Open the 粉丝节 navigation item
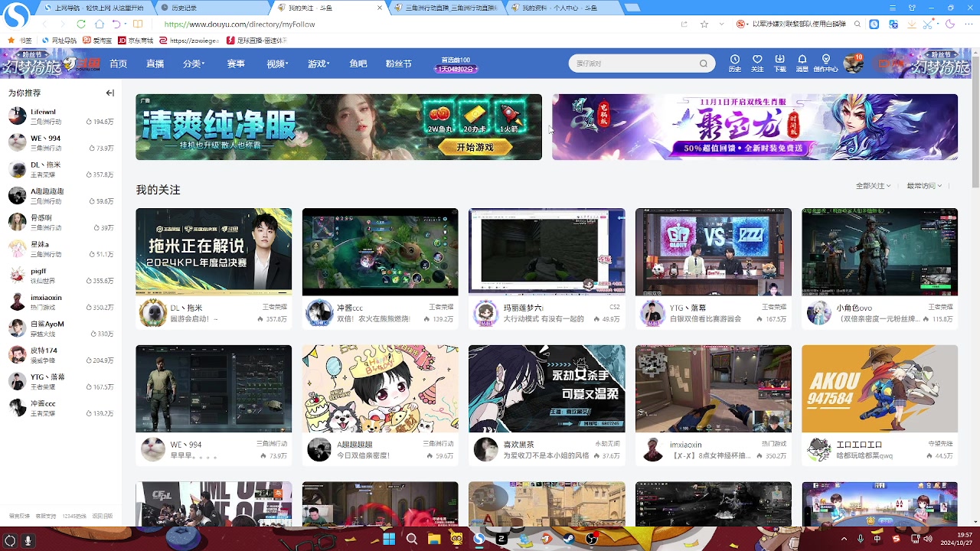 click(x=398, y=64)
